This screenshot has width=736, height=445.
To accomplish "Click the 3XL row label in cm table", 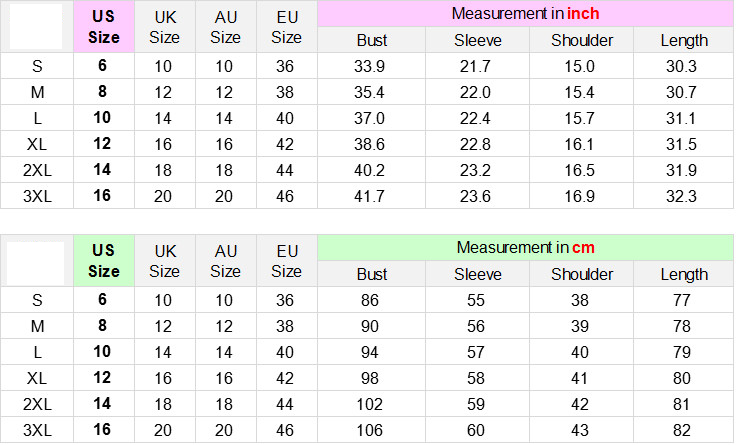I will pyautogui.click(x=38, y=429).
